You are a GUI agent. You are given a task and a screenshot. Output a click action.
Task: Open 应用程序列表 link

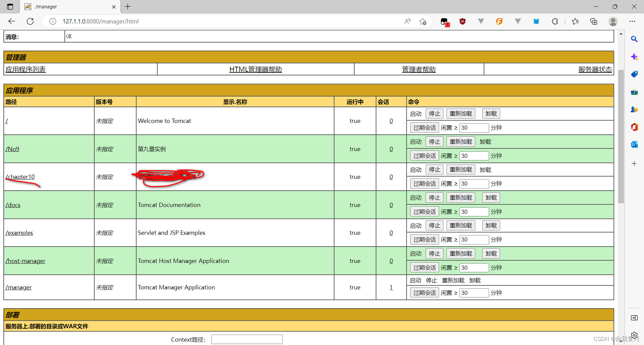(25, 69)
